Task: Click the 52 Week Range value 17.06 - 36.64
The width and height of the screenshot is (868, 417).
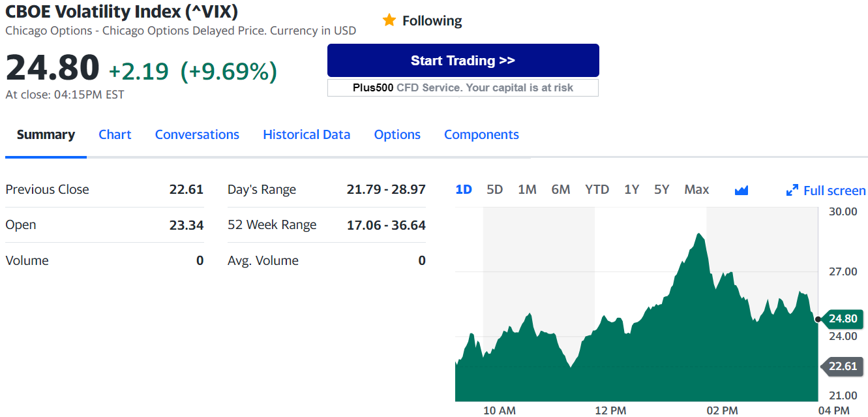Action: point(386,225)
